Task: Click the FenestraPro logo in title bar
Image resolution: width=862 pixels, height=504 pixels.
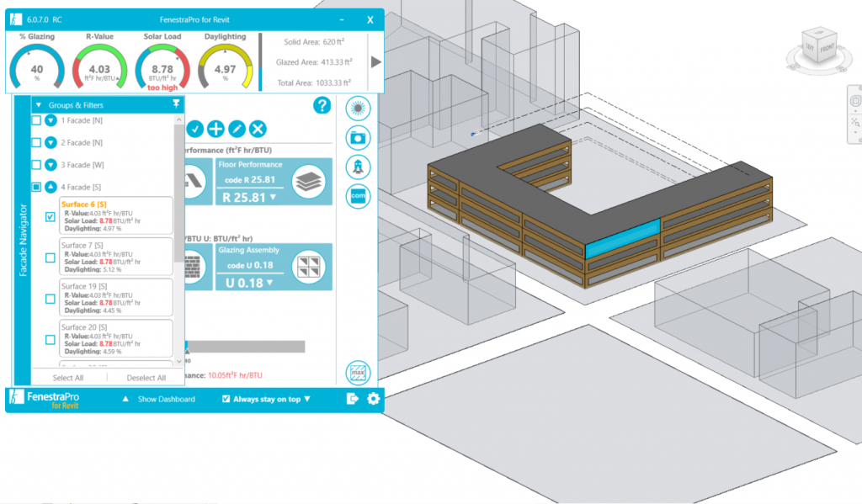Action: coord(16,19)
